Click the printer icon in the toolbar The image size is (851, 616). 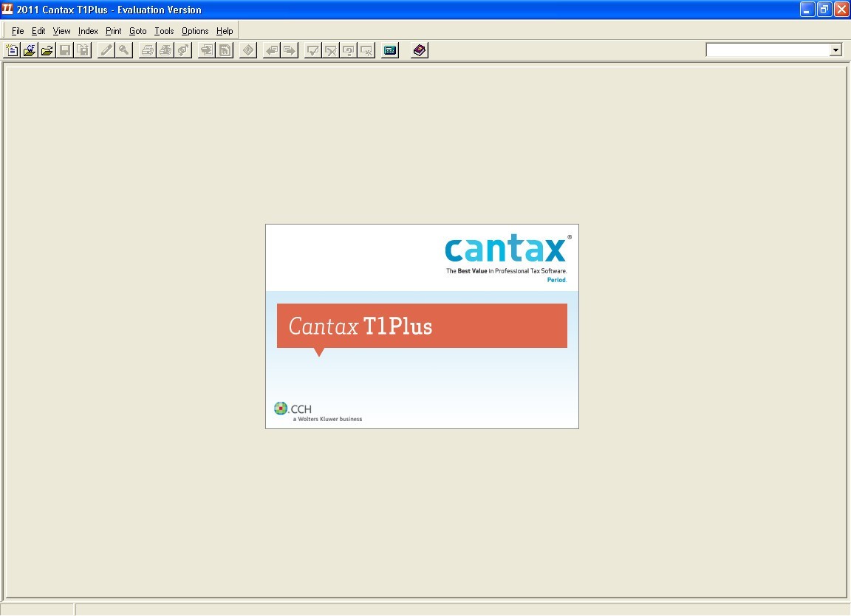click(148, 50)
